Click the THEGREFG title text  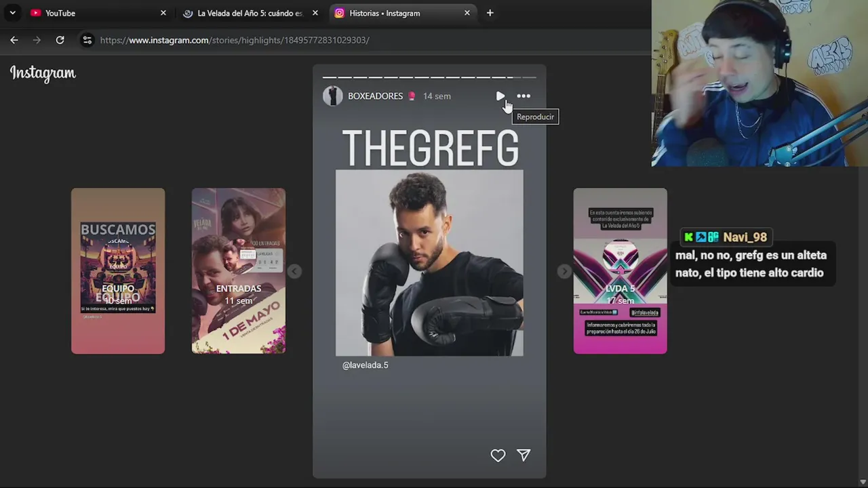coord(430,148)
